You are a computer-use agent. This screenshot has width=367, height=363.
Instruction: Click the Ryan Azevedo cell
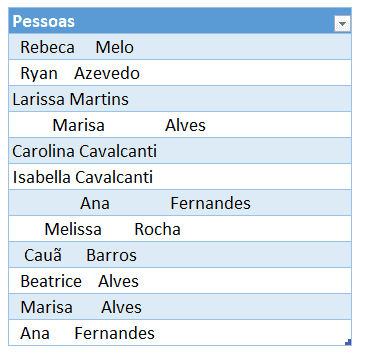click(x=180, y=73)
